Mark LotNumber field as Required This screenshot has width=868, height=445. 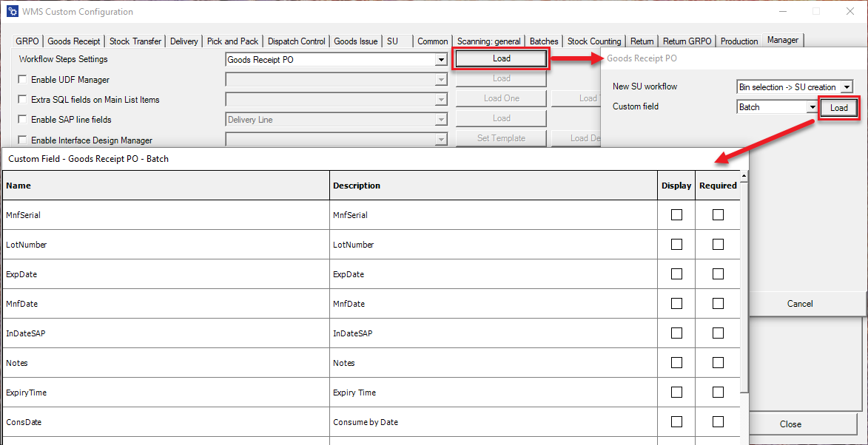tap(718, 245)
